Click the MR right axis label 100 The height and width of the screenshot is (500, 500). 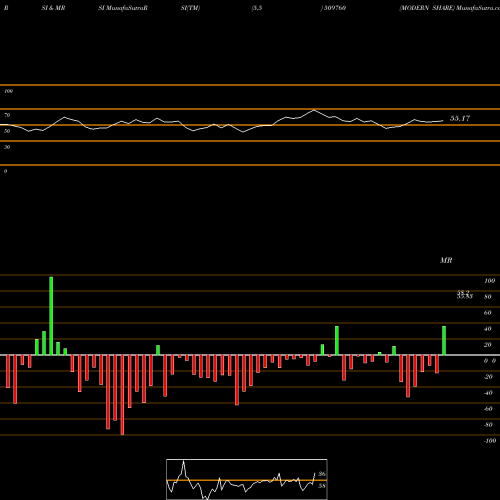(x=489, y=281)
